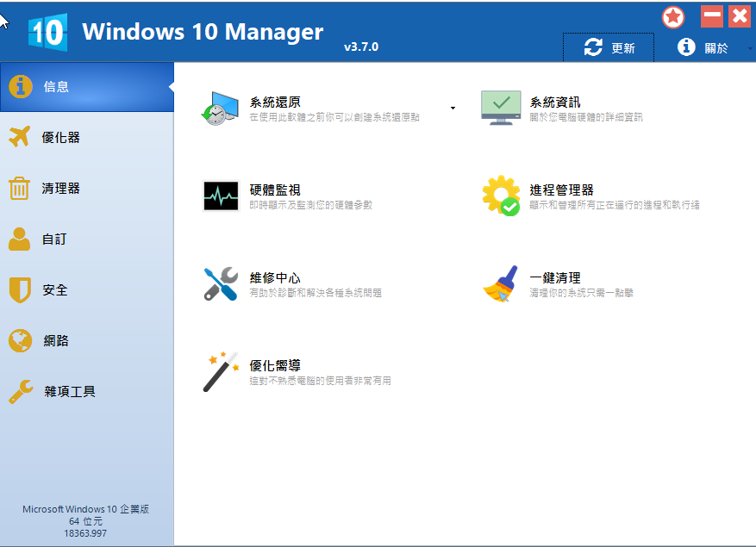Click the 更新 (Update) button
The image size is (756, 547).
click(608, 47)
